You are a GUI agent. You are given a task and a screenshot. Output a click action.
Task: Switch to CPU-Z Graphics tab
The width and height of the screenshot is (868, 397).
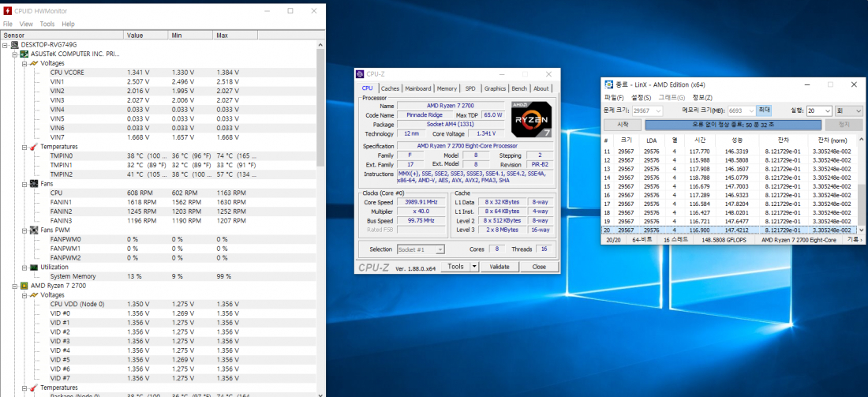495,88
